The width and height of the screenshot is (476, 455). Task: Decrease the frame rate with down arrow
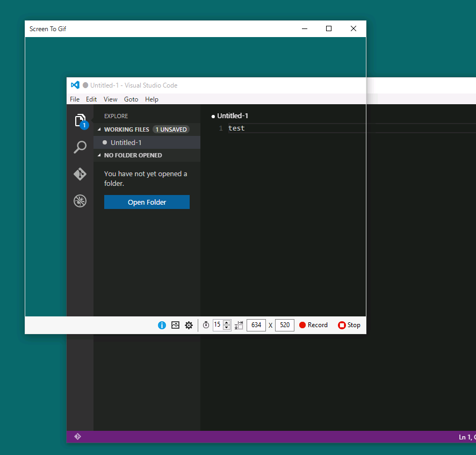click(227, 328)
